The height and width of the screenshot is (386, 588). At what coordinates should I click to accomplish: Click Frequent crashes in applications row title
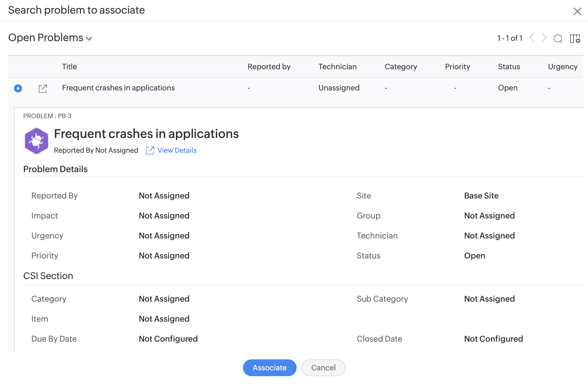coord(118,88)
